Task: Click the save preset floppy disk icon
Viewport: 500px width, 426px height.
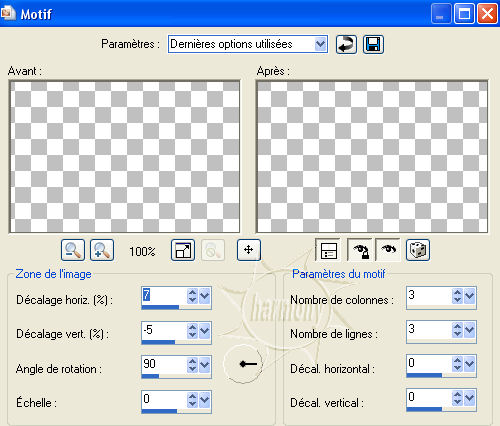Action: pyautogui.click(x=373, y=44)
